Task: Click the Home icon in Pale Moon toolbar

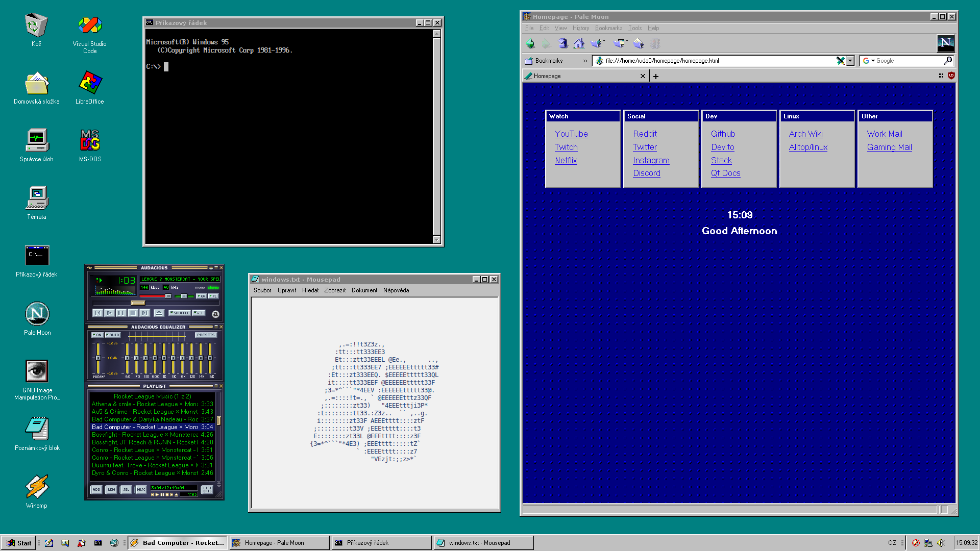Action: coord(579,43)
